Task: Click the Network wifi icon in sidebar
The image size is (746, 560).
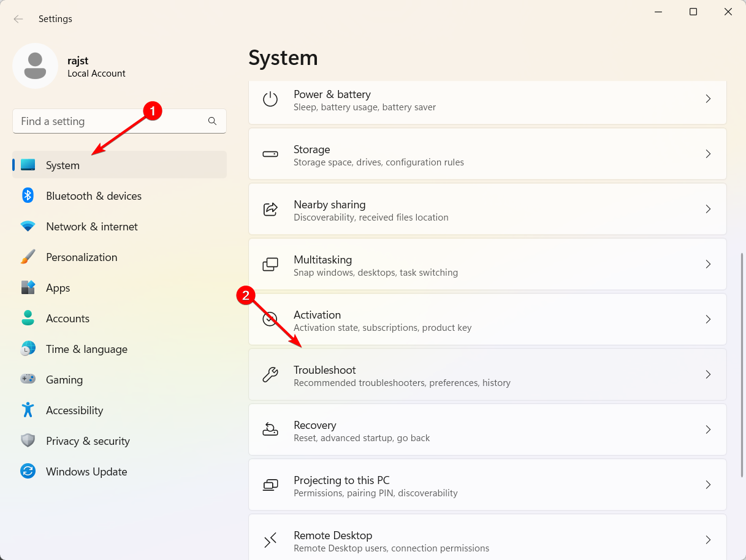Action: (x=28, y=226)
